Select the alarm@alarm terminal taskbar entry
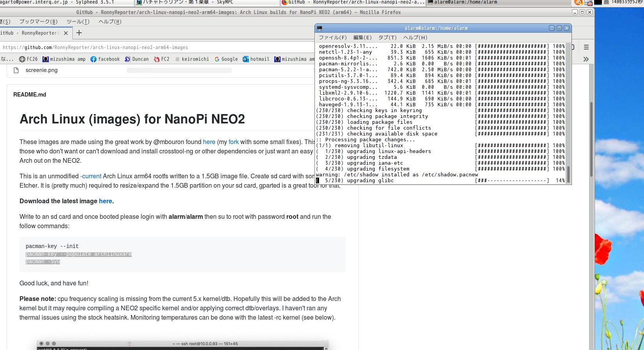 (499, 2)
